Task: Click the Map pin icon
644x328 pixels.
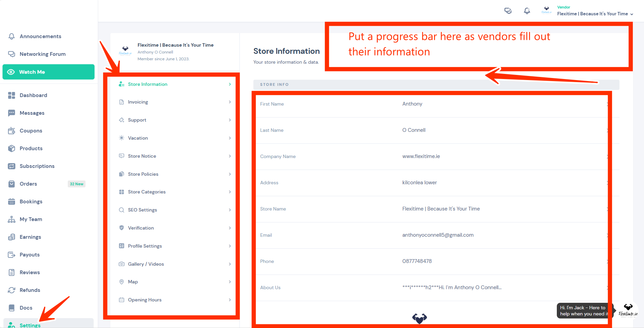Action: 122,282
